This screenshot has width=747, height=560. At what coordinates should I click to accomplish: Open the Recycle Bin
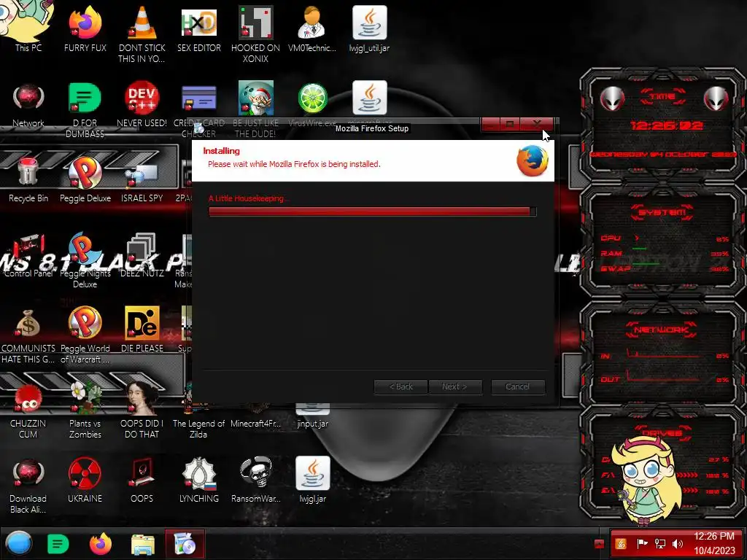coord(28,179)
